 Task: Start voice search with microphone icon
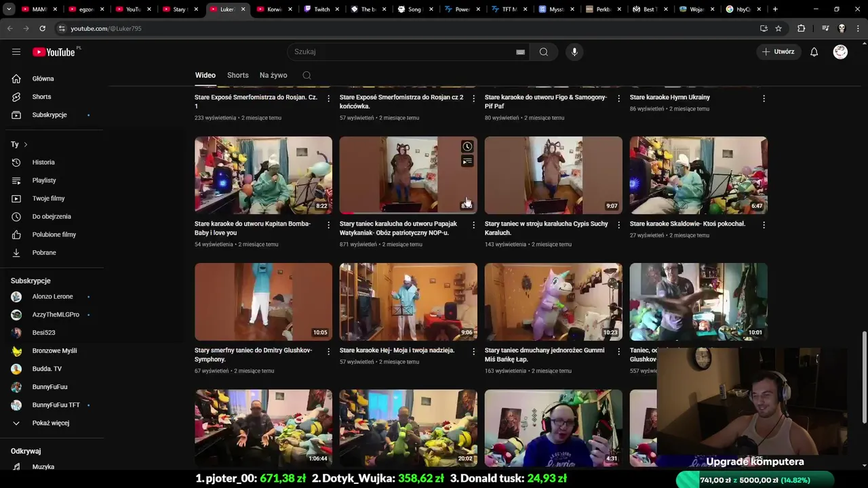(x=574, y=52)
